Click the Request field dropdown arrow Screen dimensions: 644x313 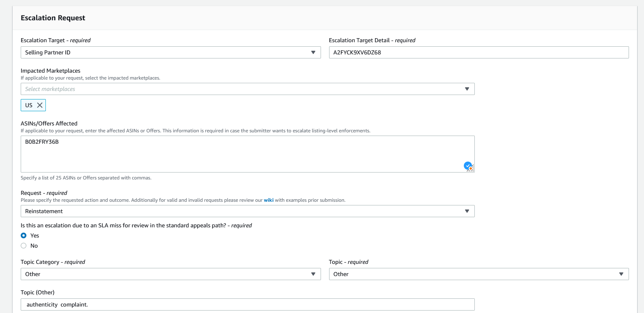point(467,211)
